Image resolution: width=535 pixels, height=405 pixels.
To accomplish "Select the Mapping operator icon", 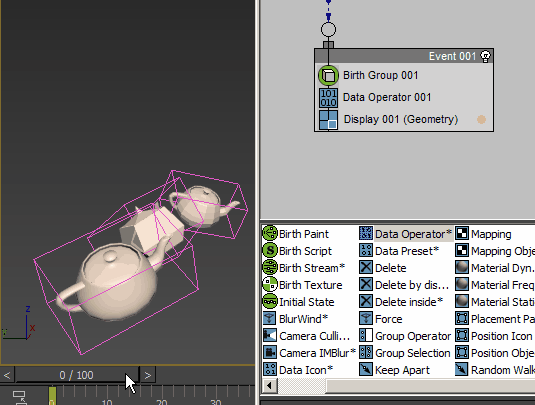I will 462,233.
